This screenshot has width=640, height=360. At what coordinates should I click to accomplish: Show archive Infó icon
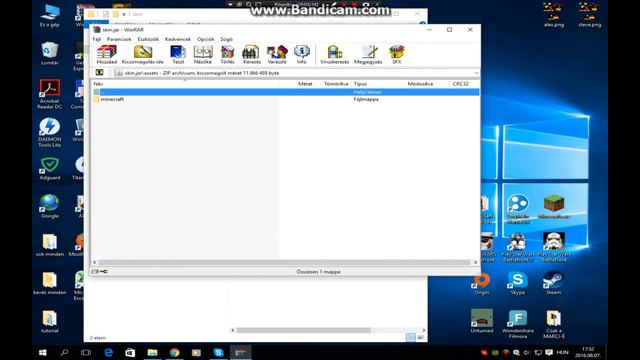(302, 54)
